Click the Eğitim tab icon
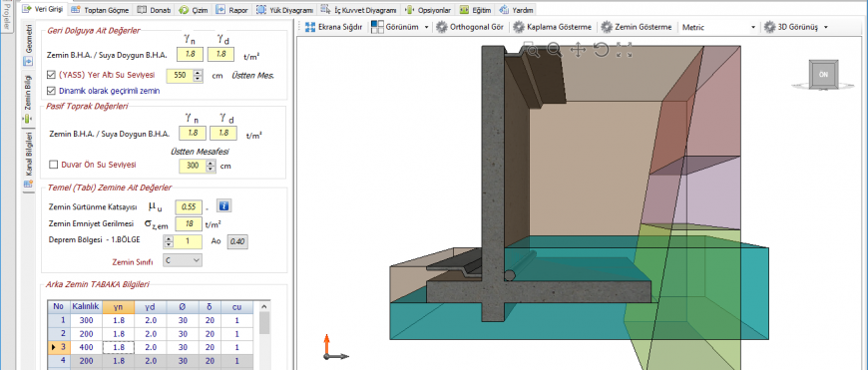The height and width of the screenshot is (370, 868). click(x=465, y=9)
